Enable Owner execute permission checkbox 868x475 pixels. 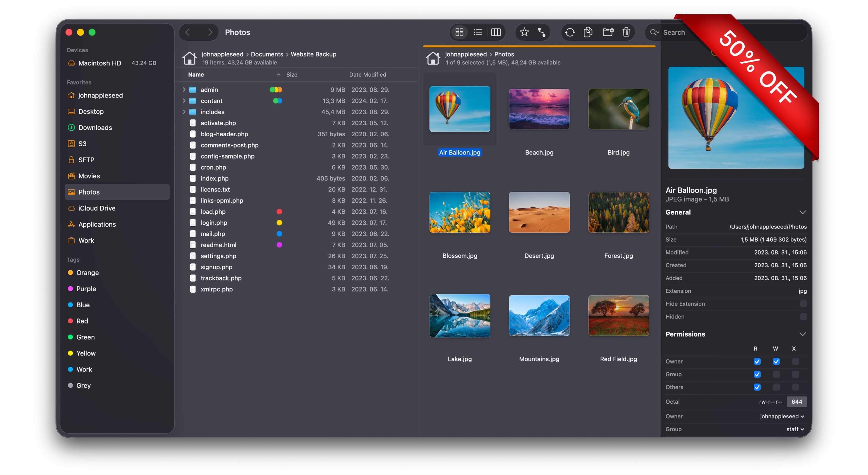795,361
